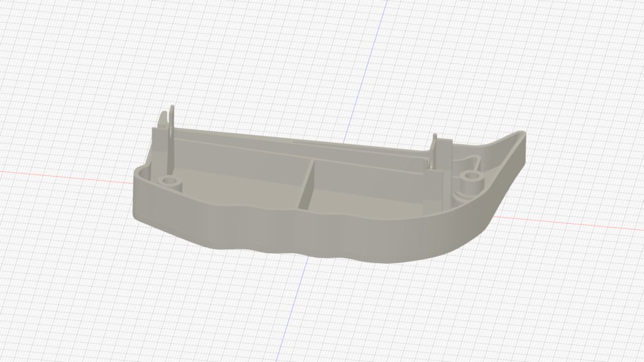The width and height of the screenshot is (644, 362).
Task: Select the 3D enclosure model
Action: click(314, 189)
